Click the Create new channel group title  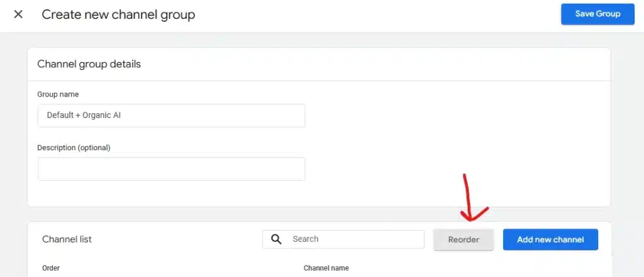pyautogui.click(x=118, y=14)
